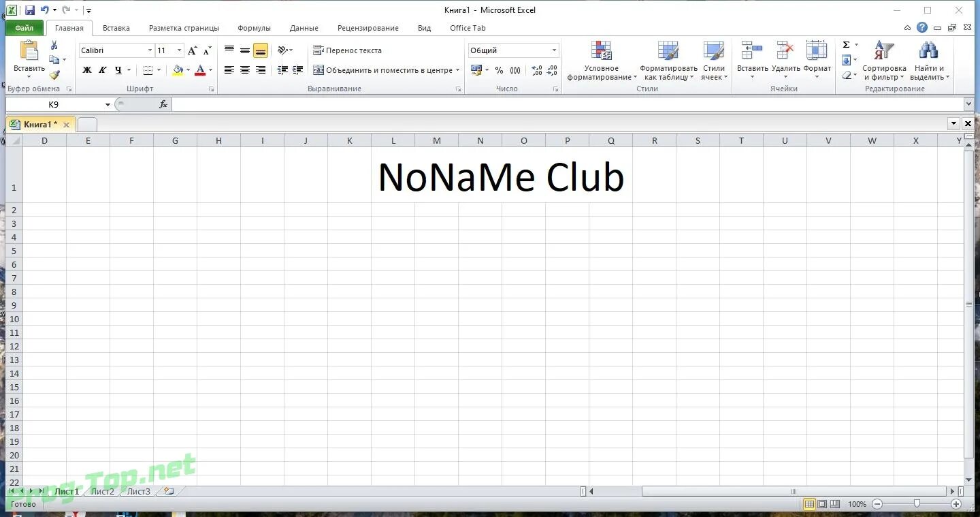Image resolution: width=980 pixels, height=517 pixels.
Task: Click the accounting number format icon
Action: pyautogui.click(x=476, y=70)
